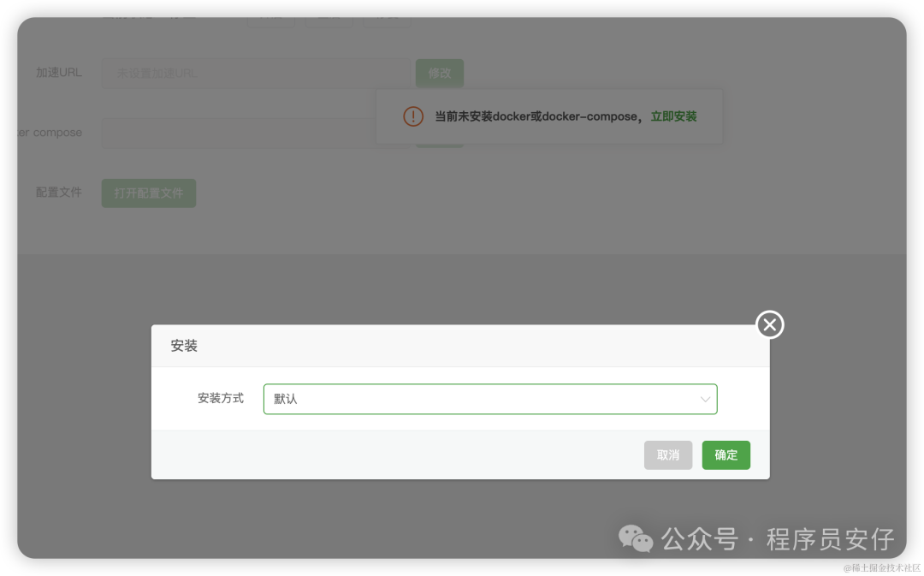Viewport: 924px width, 576px height.
Task: Follow the 立即安装 link in warning
Action: tap(673, 116)
